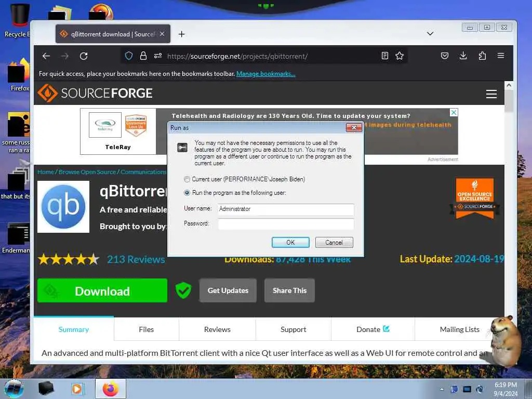
Task: Open the Manage bookmarks link
Action: click(x=265, y=74)
